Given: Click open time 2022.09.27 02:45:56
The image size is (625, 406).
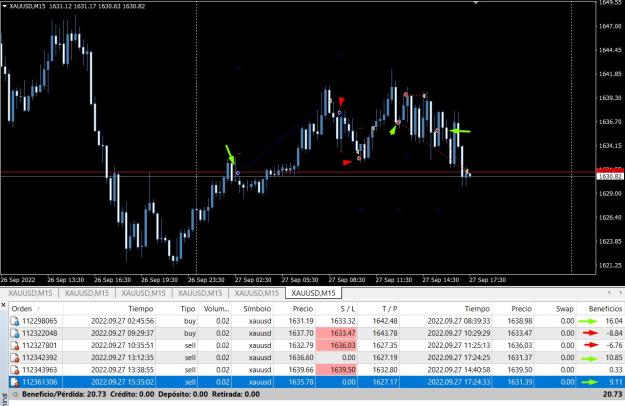Looking at the screenshot, I should [x=122, y=321].
